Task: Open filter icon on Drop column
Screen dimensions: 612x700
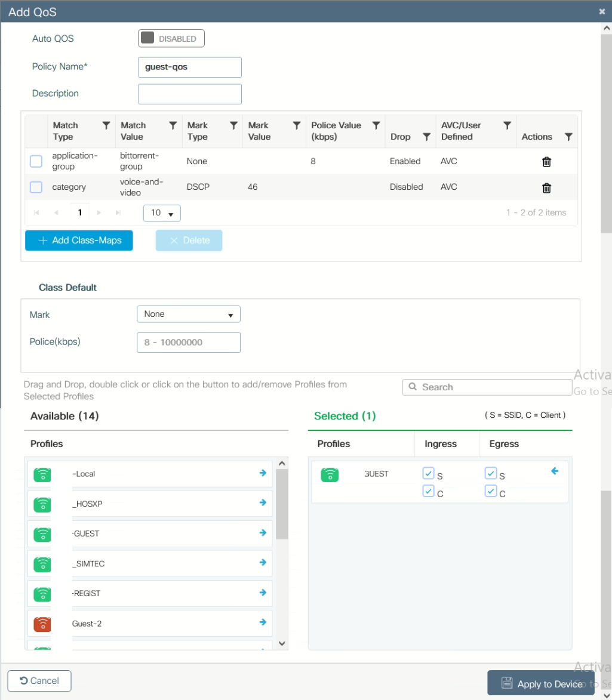Action: [426, 137]
